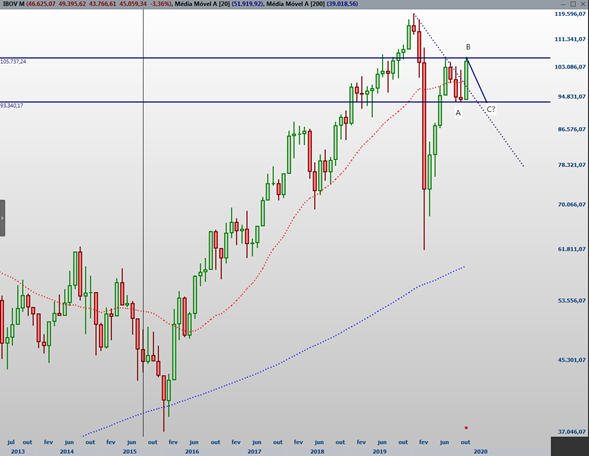The height and width of the screenshot is (456, 589).
Task: Expand the left side panel arrow tab
Action: (2, 218)
